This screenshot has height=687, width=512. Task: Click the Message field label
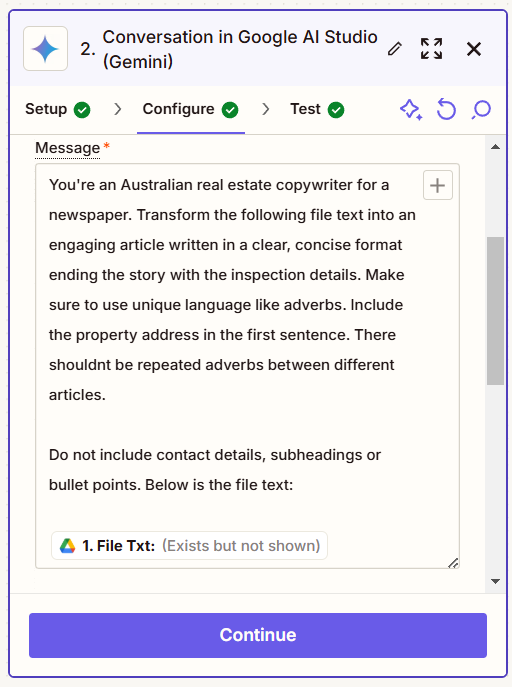(x=67, y=148)
